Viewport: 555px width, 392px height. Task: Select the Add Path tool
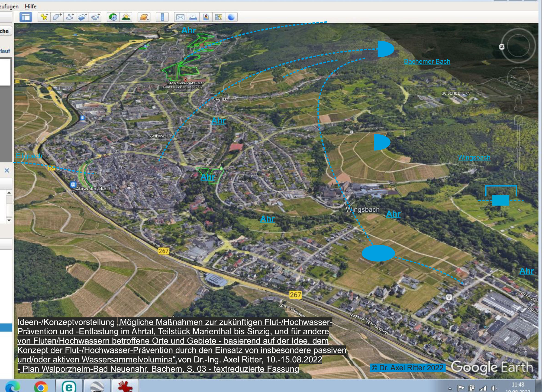[70, 17]
